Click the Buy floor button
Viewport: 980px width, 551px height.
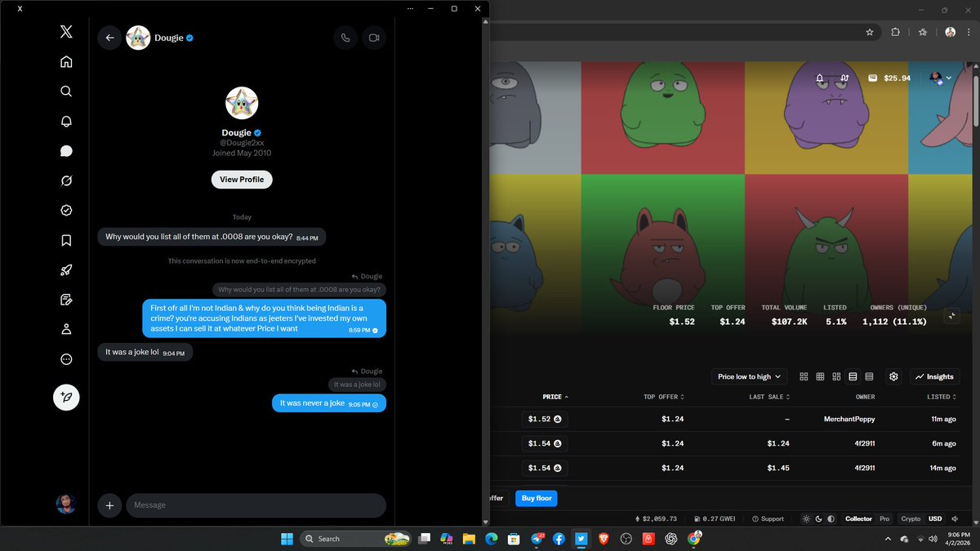[537, 498]
